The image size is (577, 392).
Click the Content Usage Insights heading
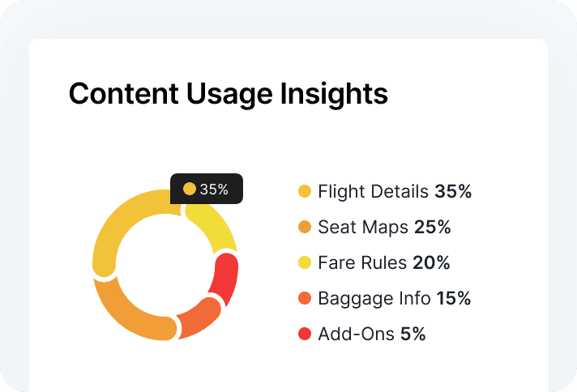click(x=229, y=94)
